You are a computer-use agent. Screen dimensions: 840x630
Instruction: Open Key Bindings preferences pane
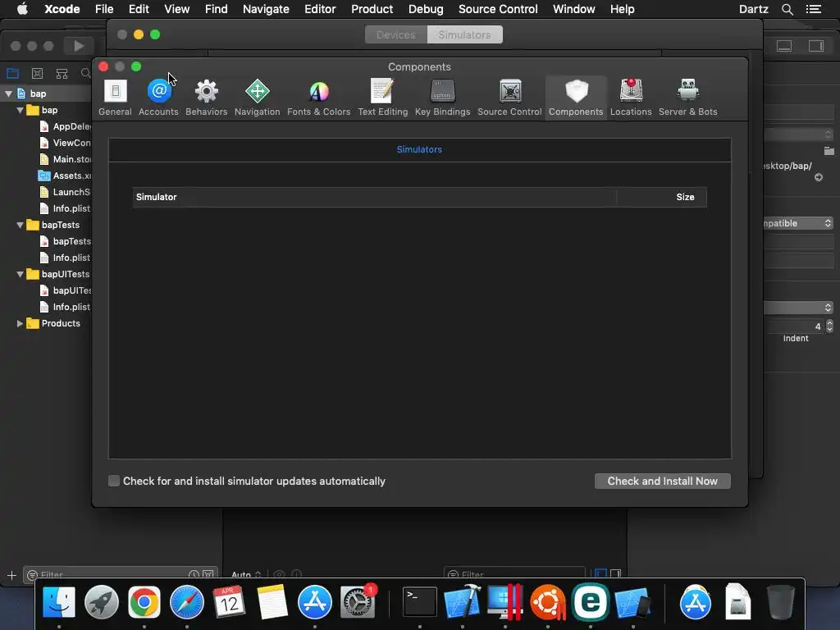[442, 98]
